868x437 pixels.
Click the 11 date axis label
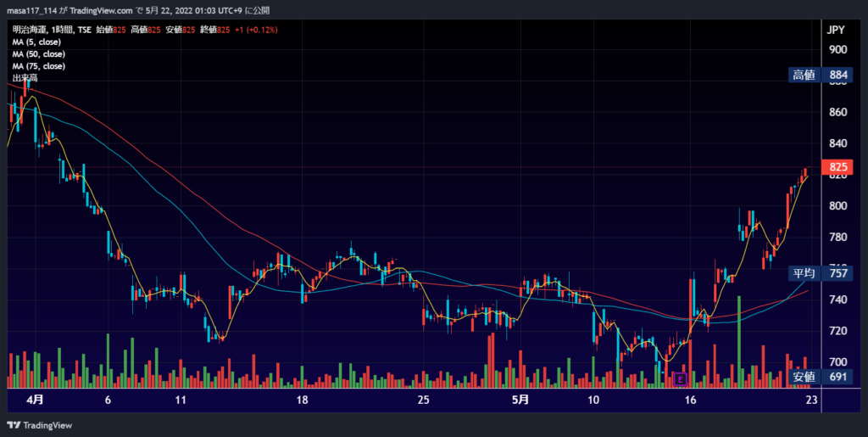pos(181,400)
